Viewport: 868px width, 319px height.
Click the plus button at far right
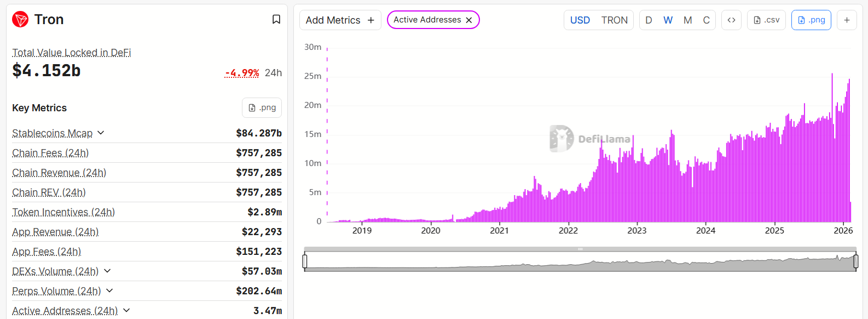[x=847, y=20]
